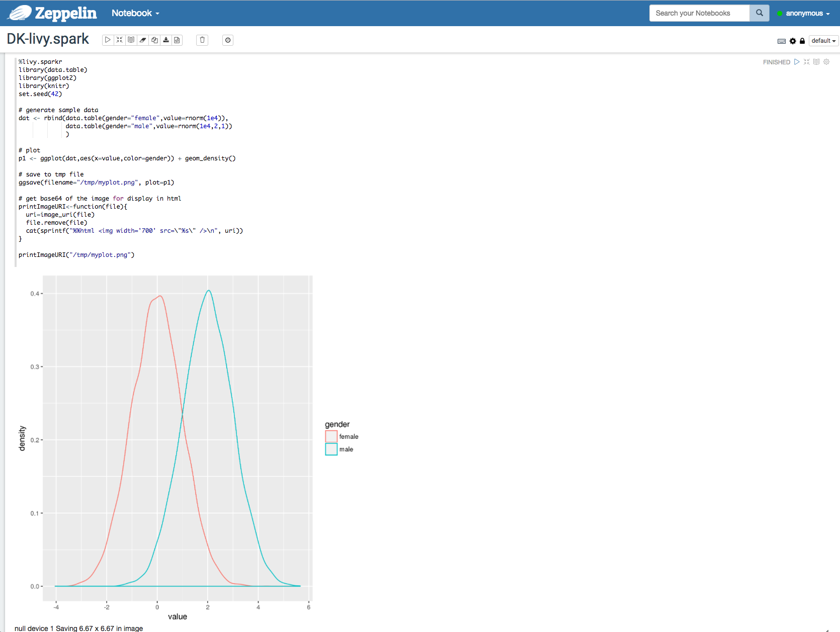Toggle note permissions lock
This screenshot has width=840, height=632.
[x=802, y=41]
